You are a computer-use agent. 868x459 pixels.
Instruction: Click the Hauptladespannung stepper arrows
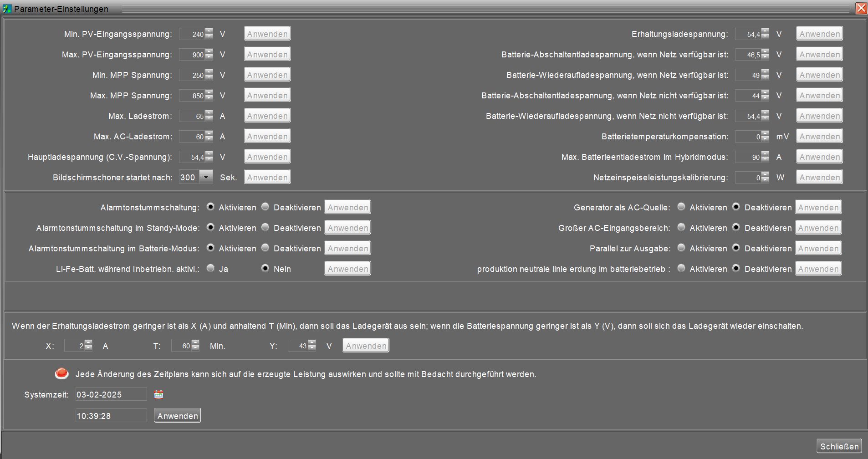click(209, 157)
